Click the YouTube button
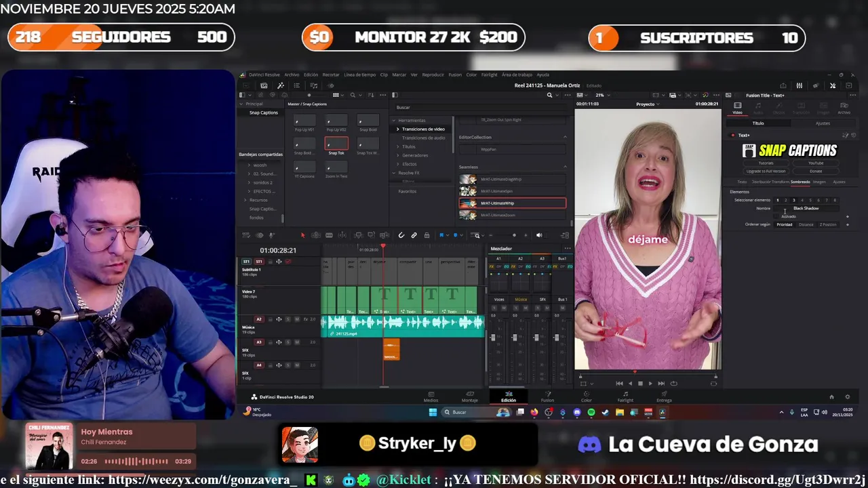 816,163
